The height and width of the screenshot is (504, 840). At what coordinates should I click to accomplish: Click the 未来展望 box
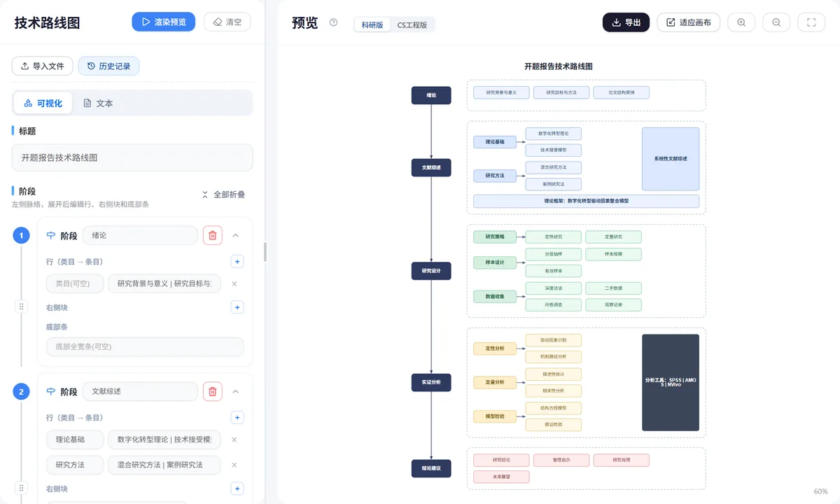click(x=501, y=477)
